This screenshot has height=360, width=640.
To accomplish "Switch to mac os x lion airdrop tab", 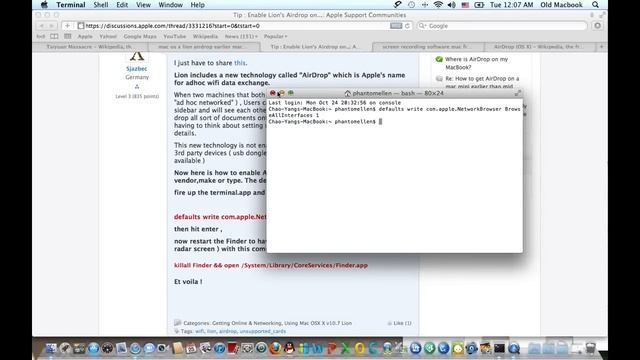I will [203, 47].
